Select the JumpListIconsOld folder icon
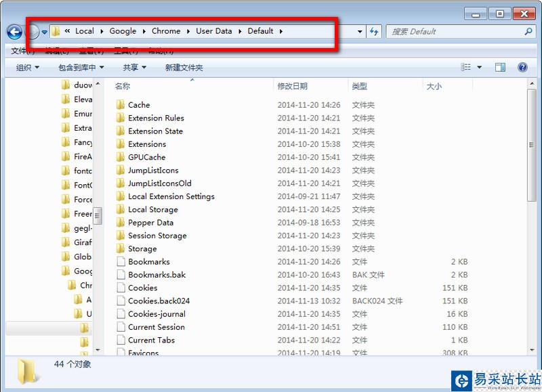Image resolution: width=542 pixels, height=392 pixels. [121, 183]
